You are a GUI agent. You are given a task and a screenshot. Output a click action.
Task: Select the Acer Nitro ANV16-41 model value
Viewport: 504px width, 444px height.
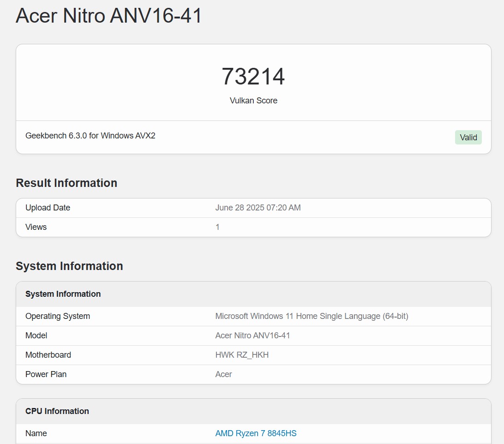[x=252, y=336]
